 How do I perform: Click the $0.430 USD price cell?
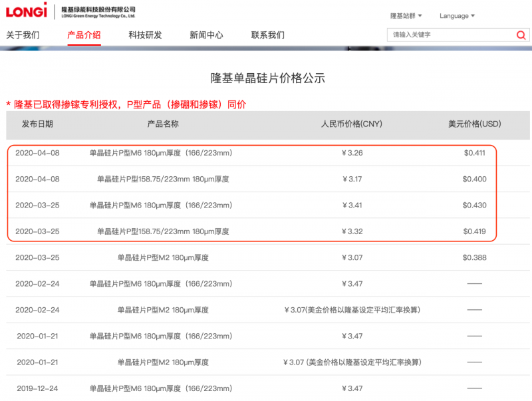point(474,205)
